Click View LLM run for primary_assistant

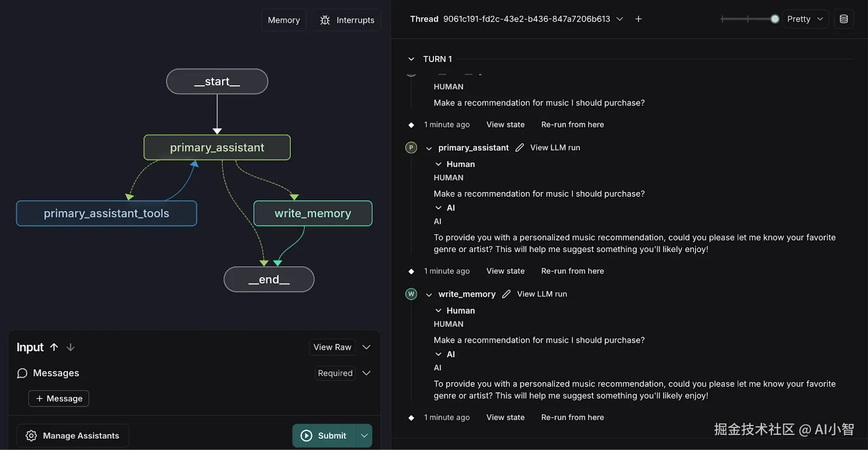pos(555,147)
